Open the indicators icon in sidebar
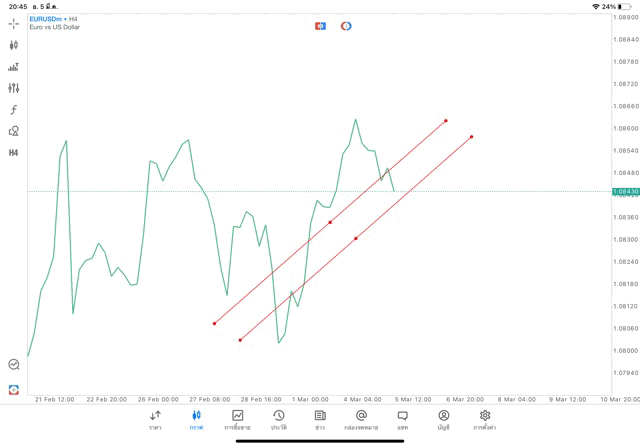This screenshot has width=640, height=447. (14, 67)
